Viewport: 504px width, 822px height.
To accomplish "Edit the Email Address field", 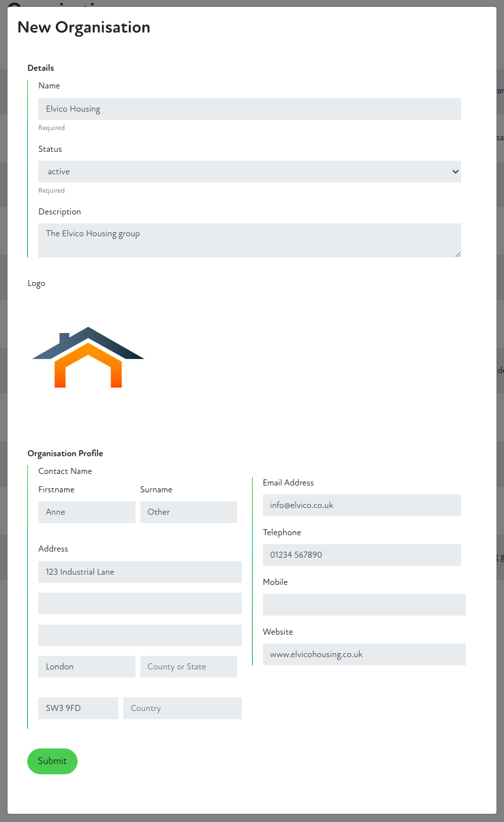I will (362, 505).
